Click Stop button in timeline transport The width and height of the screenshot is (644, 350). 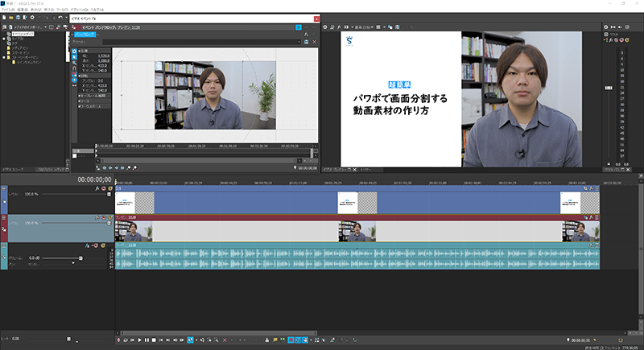154,340
